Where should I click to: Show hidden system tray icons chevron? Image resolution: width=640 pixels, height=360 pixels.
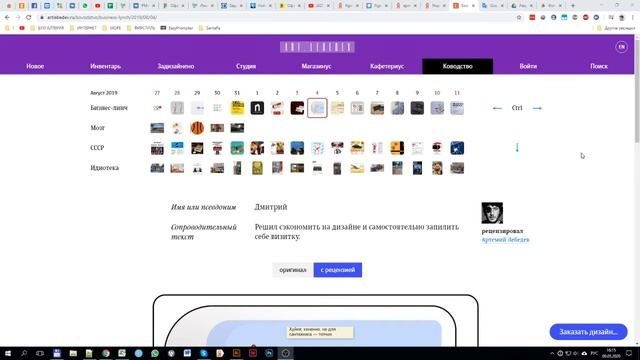click(552, 353)
